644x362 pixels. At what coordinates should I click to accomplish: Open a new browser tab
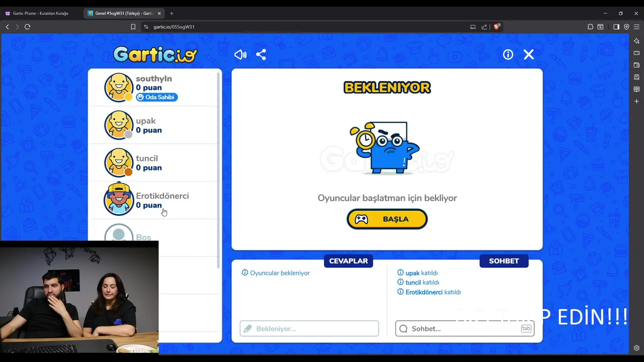(172, 13)
